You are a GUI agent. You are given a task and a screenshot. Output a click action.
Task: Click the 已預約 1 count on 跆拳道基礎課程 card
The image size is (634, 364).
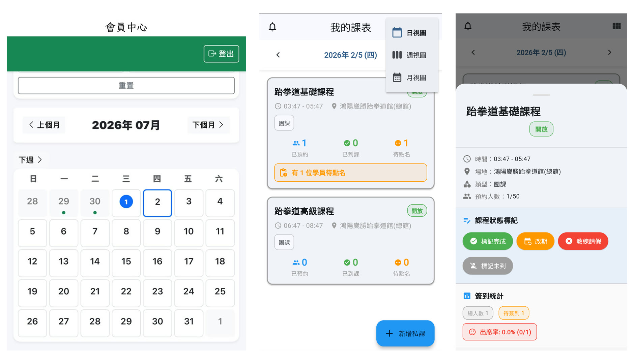pyautogui.click(x=299, y=148)
